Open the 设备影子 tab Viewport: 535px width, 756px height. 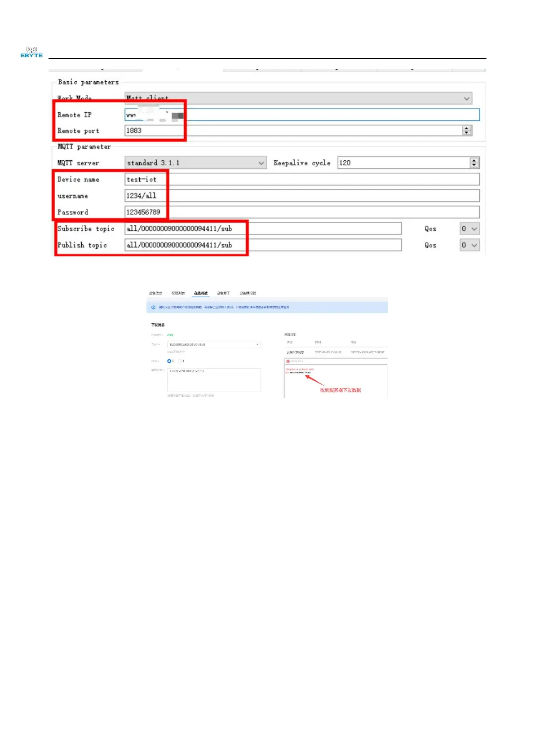(223, 293)
